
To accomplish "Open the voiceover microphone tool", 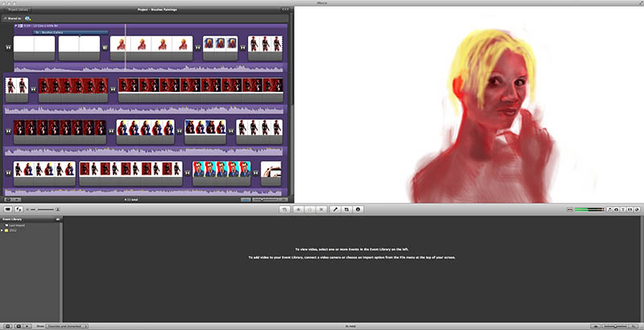I will point(336,209).
